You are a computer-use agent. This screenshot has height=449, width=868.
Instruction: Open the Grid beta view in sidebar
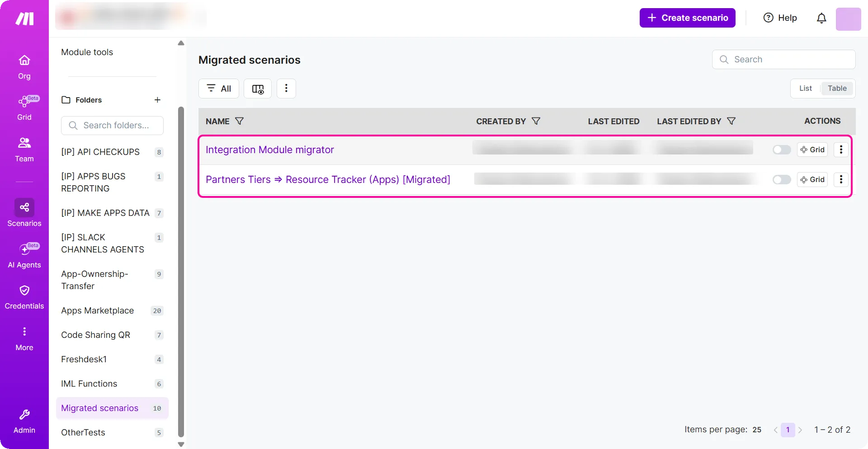tap(24, 108)
